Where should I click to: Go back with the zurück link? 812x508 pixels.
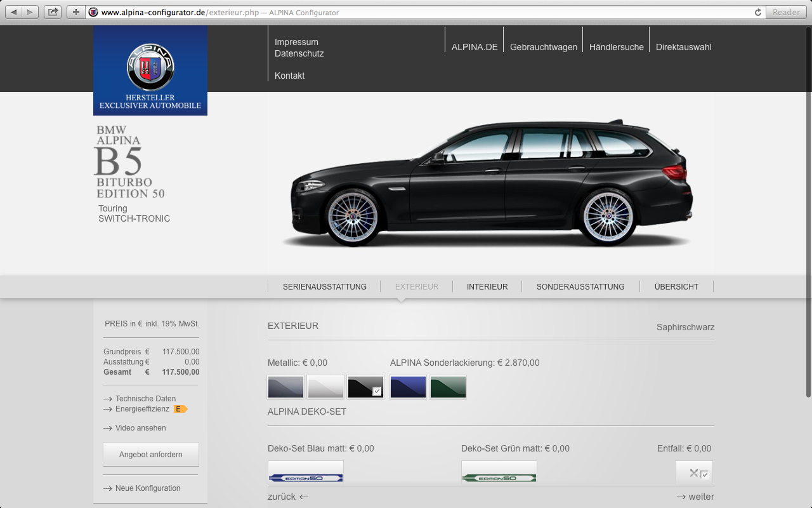pos(288,497)
